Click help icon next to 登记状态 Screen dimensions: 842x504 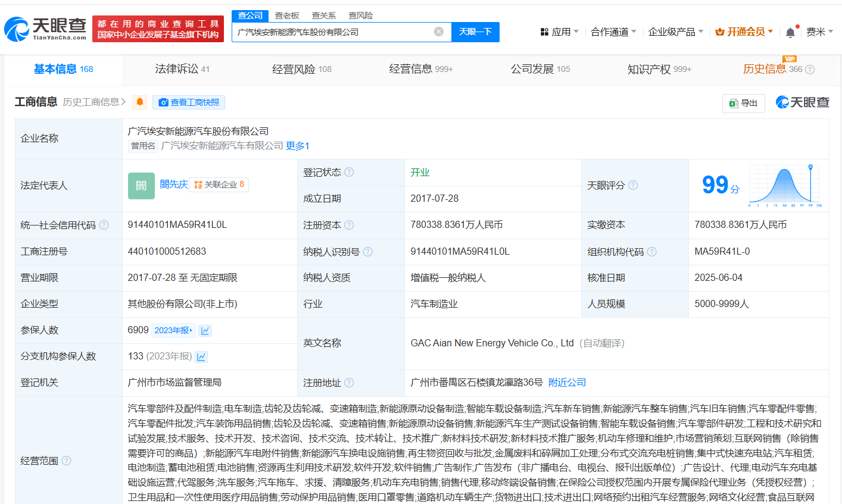349,172
